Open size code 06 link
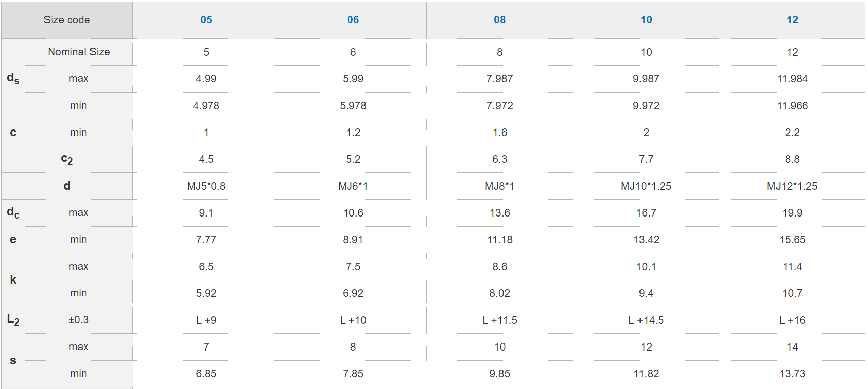 [353, 20]
